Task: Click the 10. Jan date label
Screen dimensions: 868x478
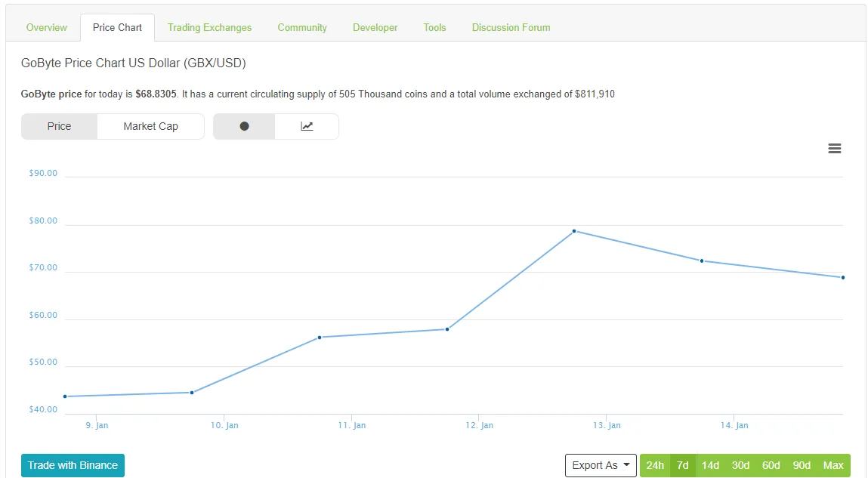Action: point(224,425)
